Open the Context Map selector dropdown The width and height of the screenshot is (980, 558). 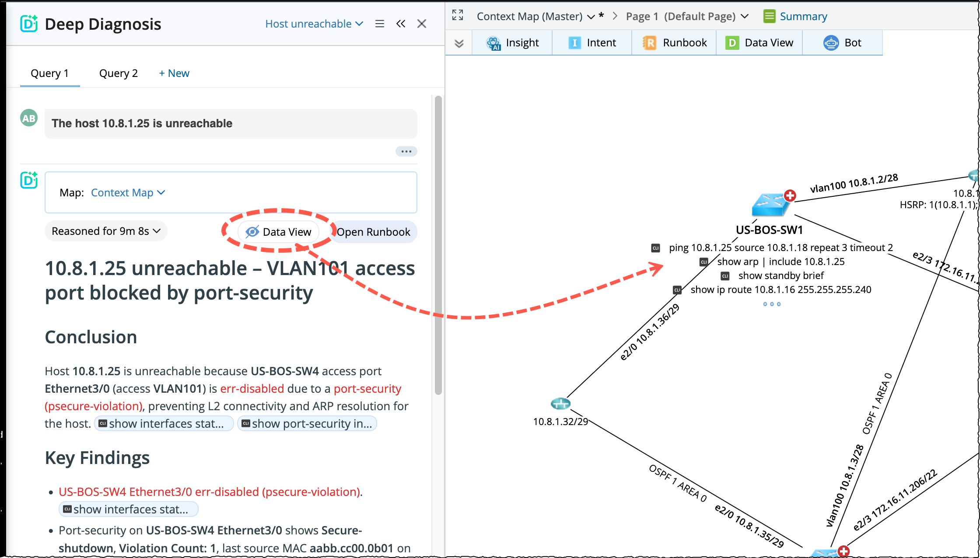(x=128, y=193)
